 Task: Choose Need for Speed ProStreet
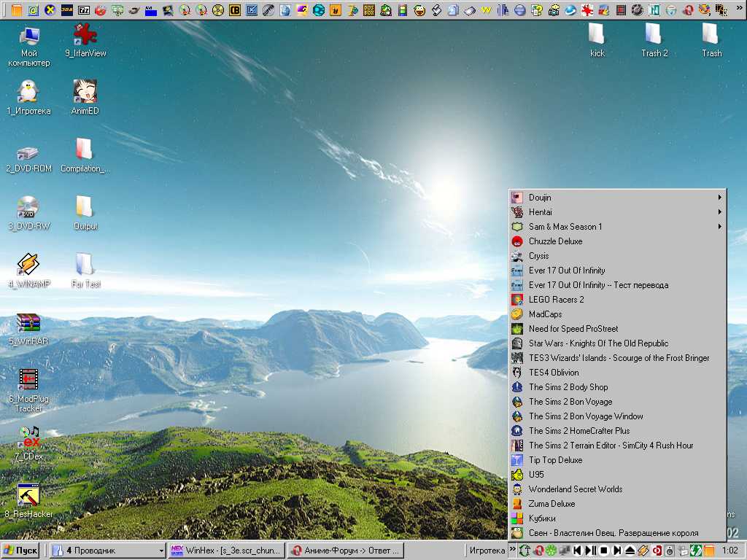[617, 329]
